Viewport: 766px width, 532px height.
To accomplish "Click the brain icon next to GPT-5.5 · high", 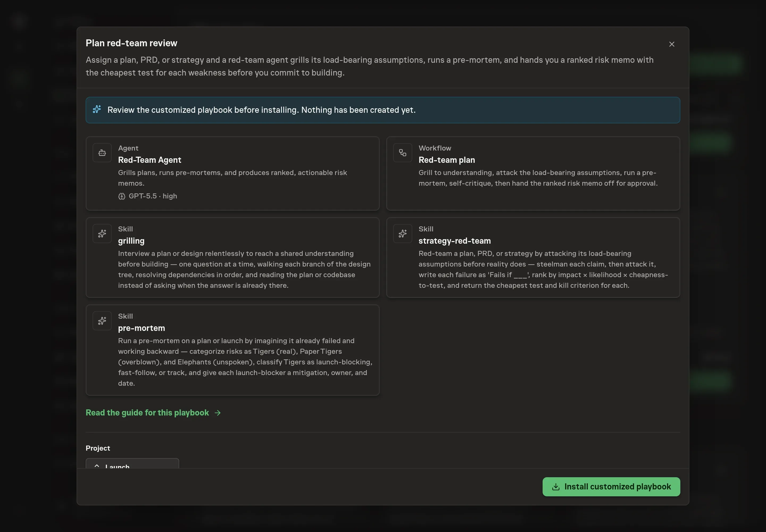I will click(x=122, y=196).
